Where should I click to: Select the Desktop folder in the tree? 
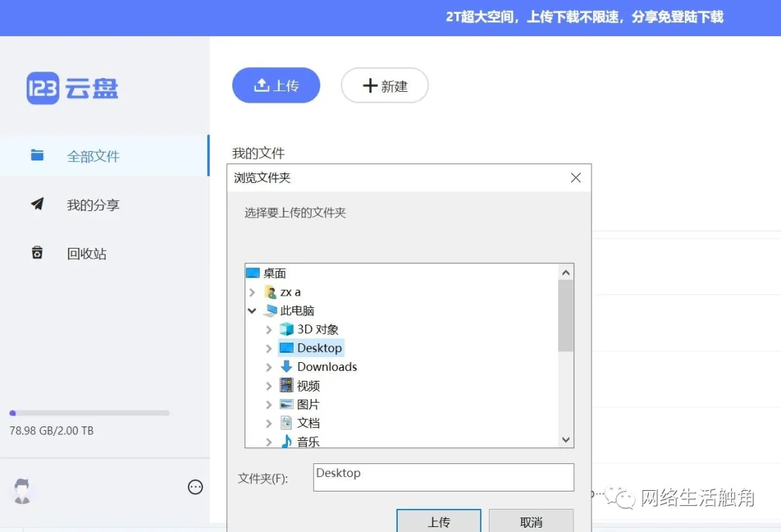coord(317,348)
